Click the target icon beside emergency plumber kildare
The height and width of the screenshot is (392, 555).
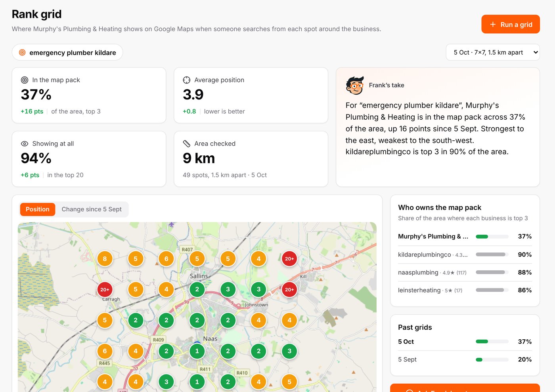pos(22,52)
